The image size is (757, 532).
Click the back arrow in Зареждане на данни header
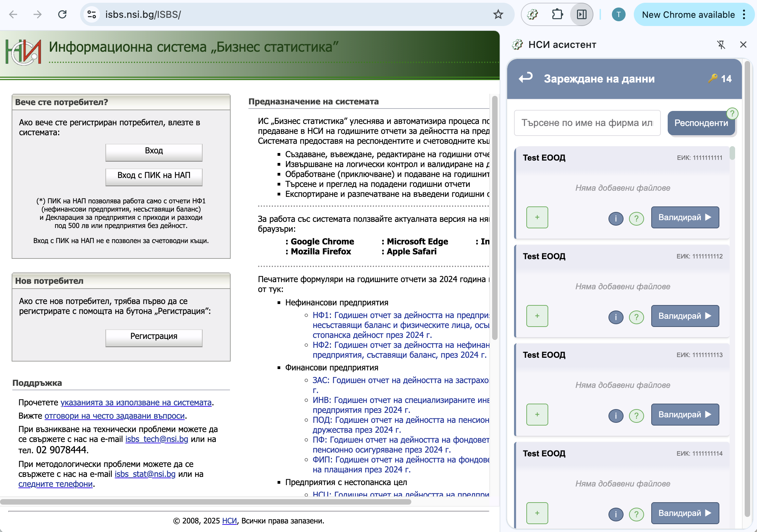(526, 78)
